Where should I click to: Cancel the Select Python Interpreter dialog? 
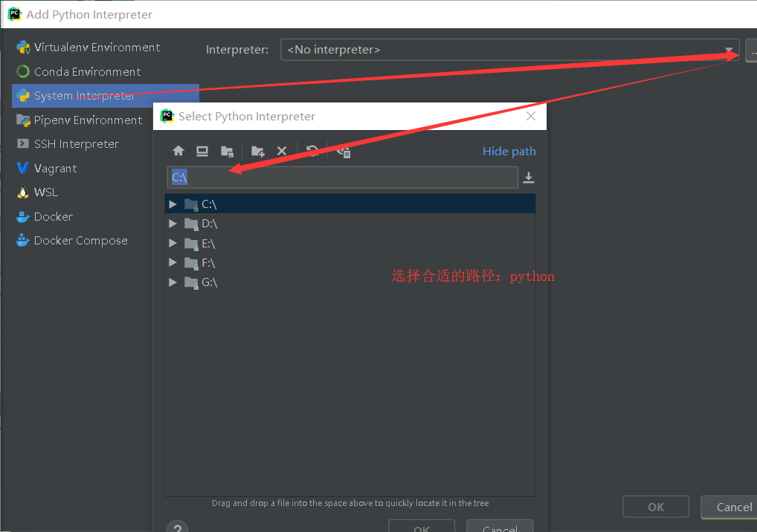(x=500, y=527)
